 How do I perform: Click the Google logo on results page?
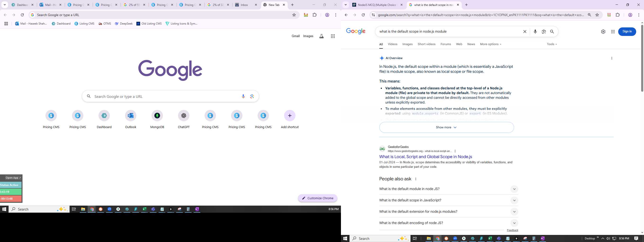[356, 31]
